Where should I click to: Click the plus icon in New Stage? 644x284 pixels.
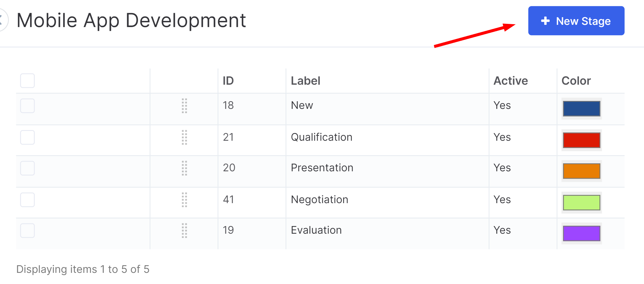click(545, 21)
